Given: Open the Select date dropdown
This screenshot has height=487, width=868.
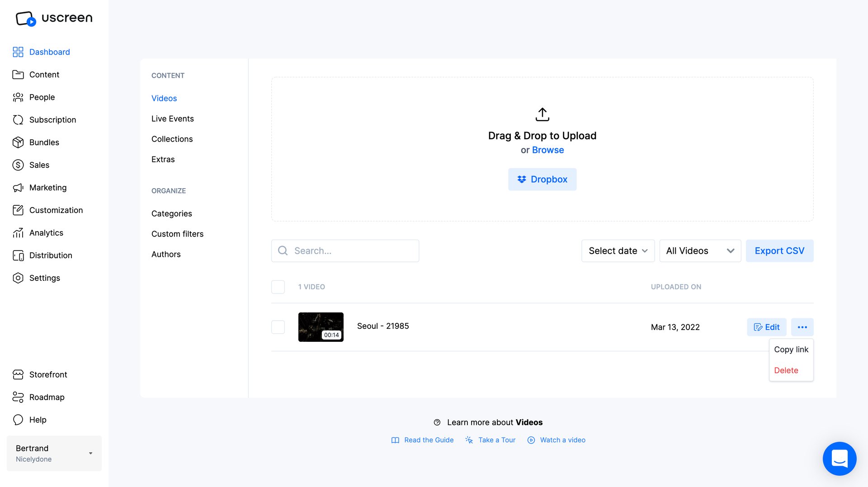Looking at the screenshot, I should (x=618, y=251).
